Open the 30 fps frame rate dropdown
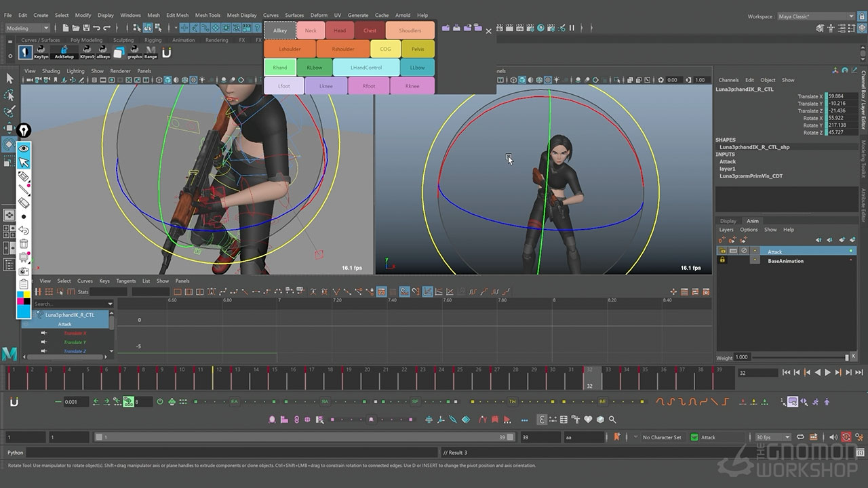 coord(772,437)
